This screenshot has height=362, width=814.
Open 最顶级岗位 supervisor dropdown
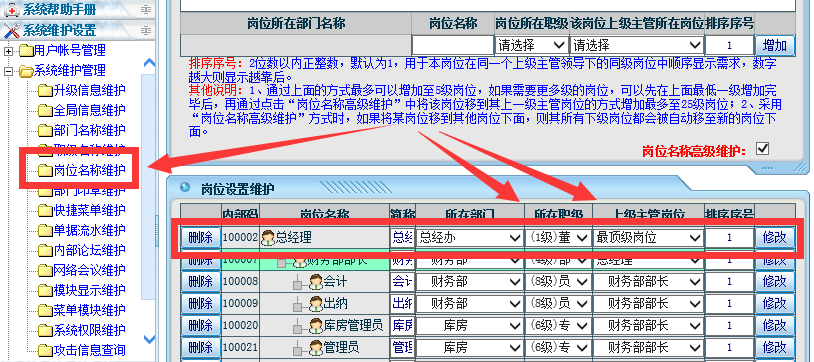click(647, 238)
